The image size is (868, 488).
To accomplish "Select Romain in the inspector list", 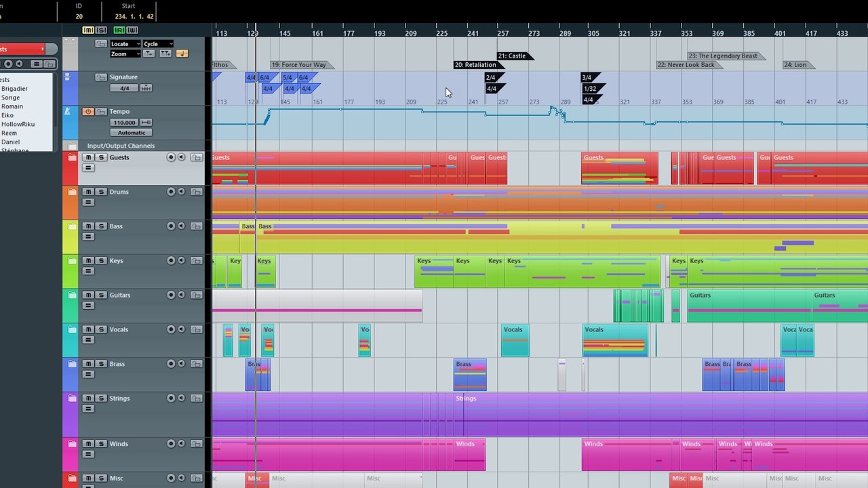I will pyautogui.click(x=12, y=106).
